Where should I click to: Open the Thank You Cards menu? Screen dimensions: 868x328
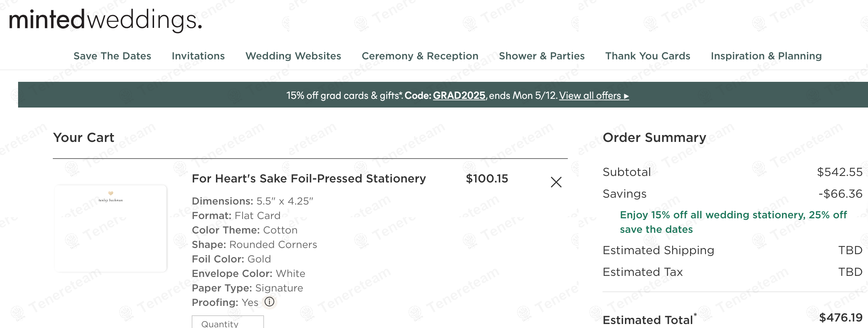647,56
